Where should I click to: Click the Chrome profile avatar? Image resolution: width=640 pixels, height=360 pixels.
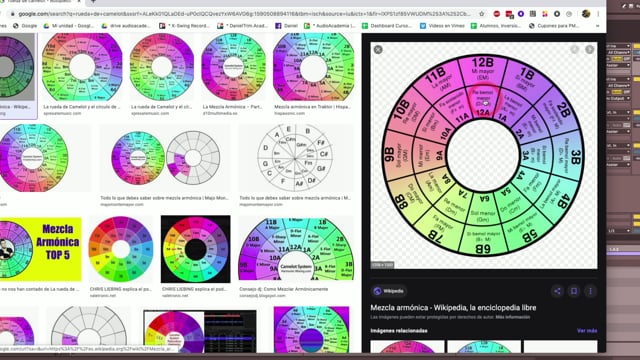tap(586, 14)
